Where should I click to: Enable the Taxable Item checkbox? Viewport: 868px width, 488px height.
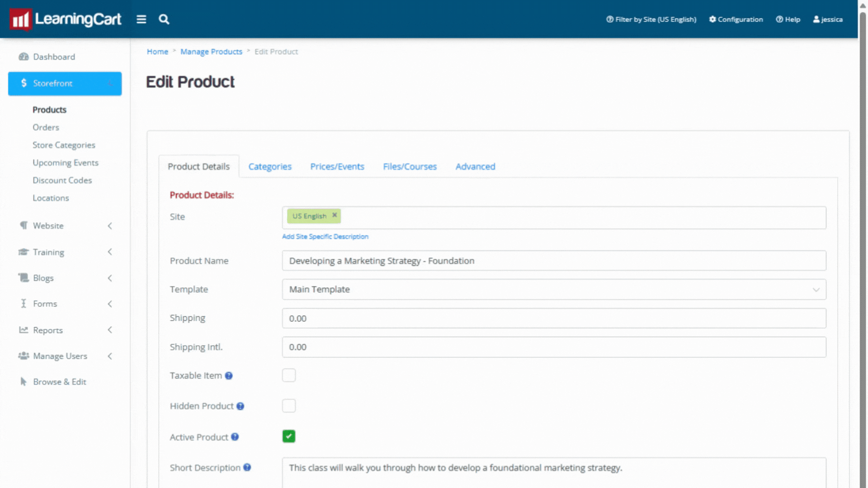tap(288, 375)
